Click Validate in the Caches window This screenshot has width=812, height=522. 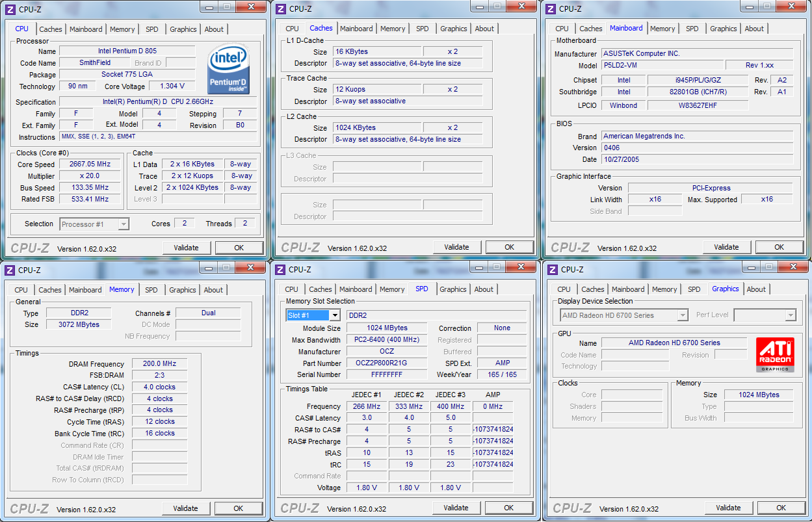[x=456, y=247]
